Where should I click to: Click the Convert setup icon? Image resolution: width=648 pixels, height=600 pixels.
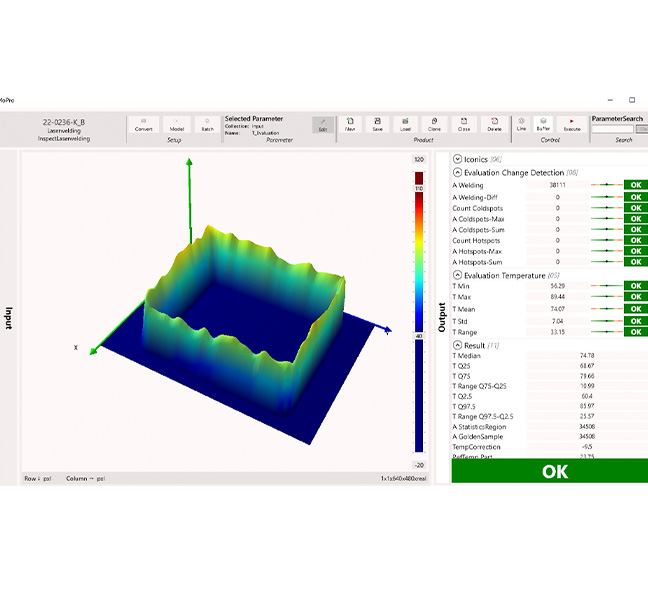(144, 124)
